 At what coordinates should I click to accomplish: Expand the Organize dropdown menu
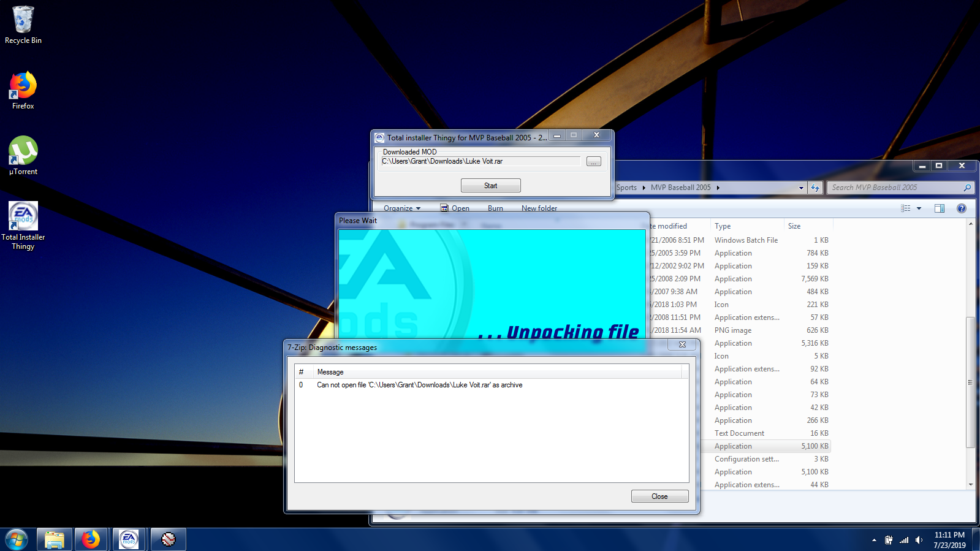click(402, 208)
